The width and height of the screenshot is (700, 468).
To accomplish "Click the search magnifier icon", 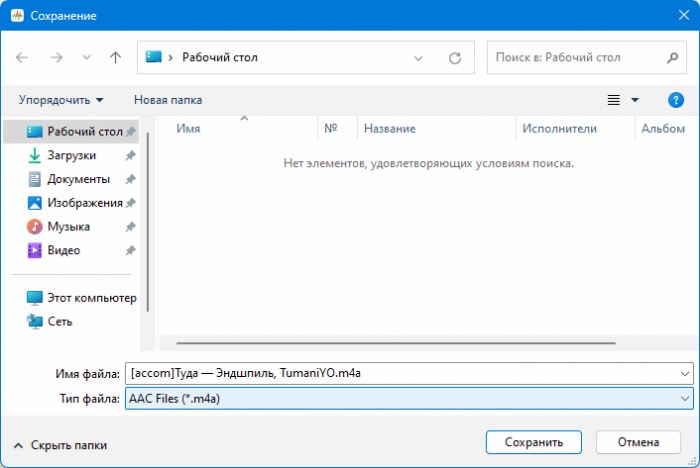I will [672, 57].
